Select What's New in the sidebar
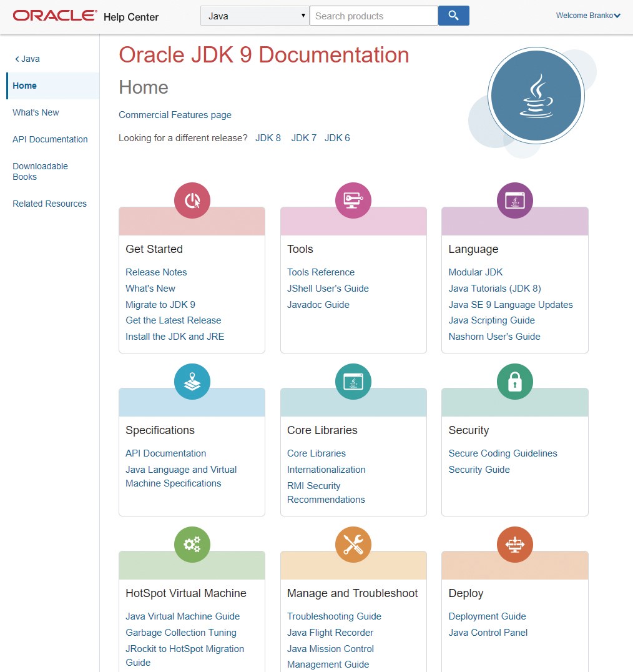Screen dimensions: 633x672 point(36,112)
